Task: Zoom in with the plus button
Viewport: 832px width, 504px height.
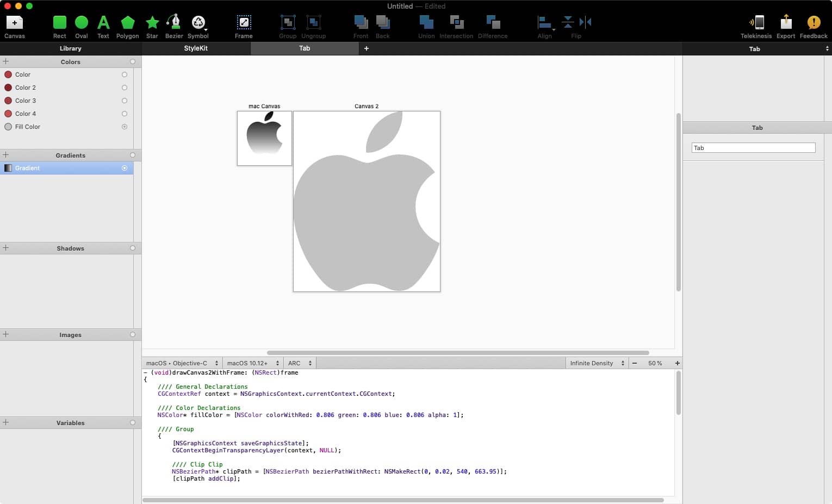Action: coord(678,363)
